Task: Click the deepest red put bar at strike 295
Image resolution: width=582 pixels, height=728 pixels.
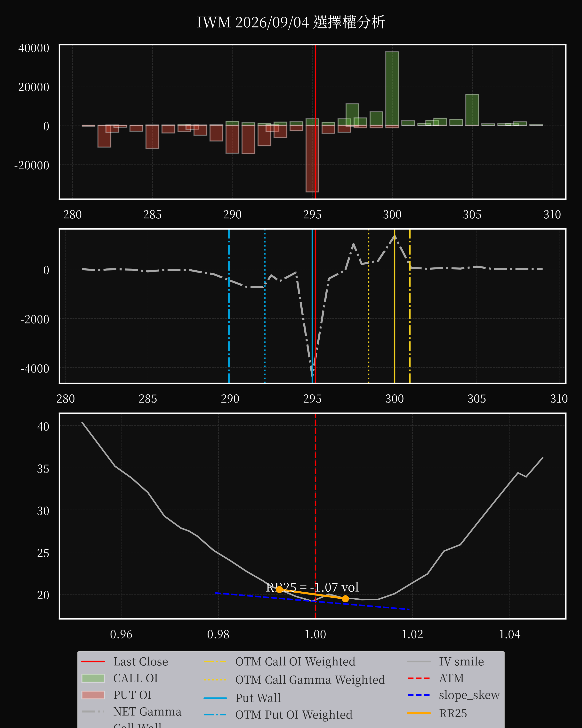Action: pyautogui.click(x=312, y=158)
